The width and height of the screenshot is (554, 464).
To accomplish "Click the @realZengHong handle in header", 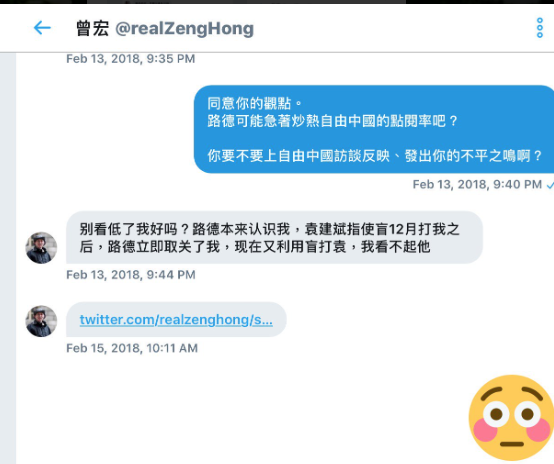I will [x=184, y=29].
